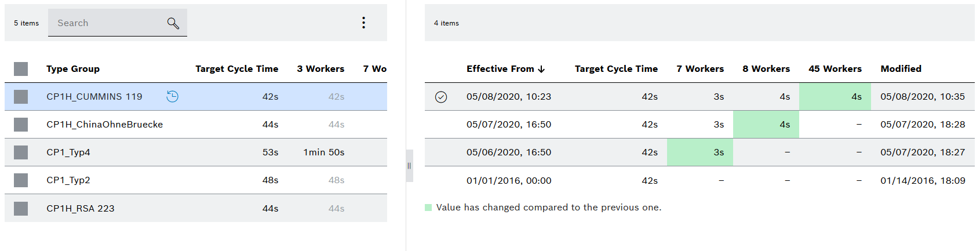The width and height of the screenshot is (980, 251).
Task: Sort by left Target Cycle Time header
Action: coord(236,69)
